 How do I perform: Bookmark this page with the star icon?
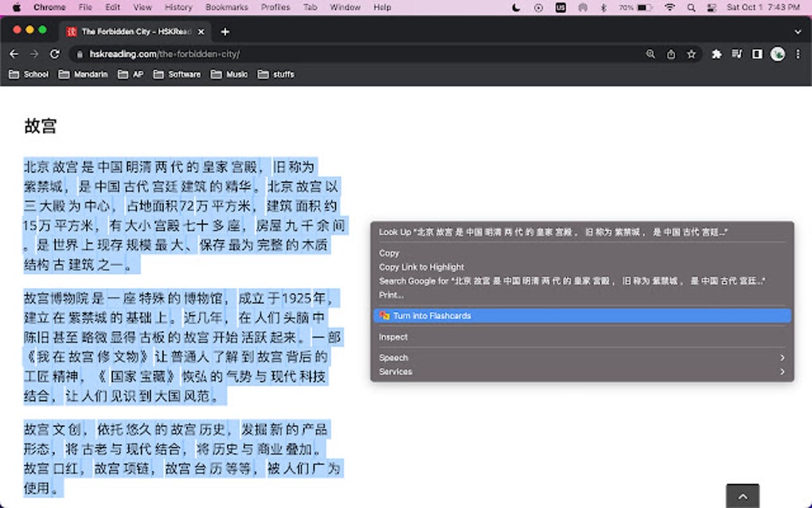coord(691,54)
